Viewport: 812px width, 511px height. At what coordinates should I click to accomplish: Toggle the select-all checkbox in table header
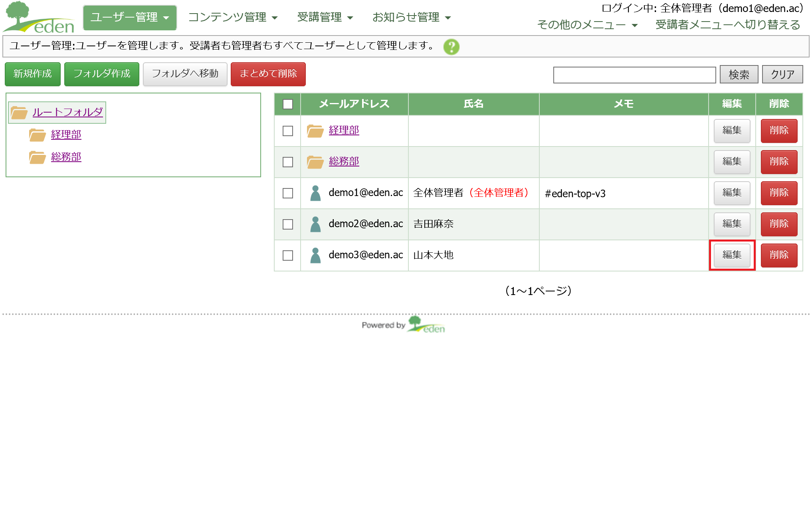pyautogui.click(x=287, y=104)
